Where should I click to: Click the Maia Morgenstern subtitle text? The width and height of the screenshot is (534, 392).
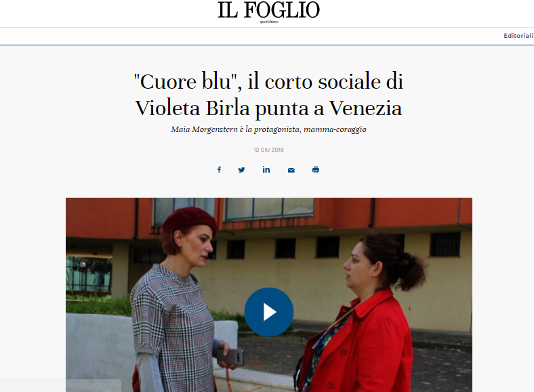pos(269,129)
